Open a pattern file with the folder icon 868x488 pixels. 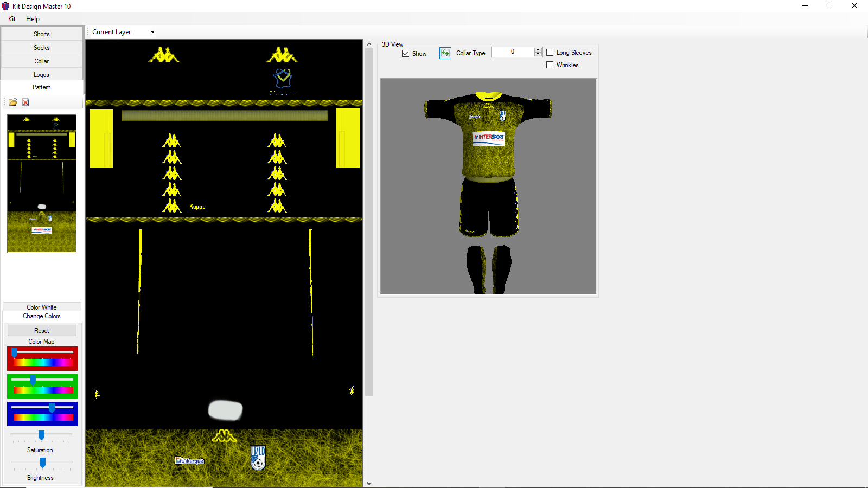coord(13,102)
